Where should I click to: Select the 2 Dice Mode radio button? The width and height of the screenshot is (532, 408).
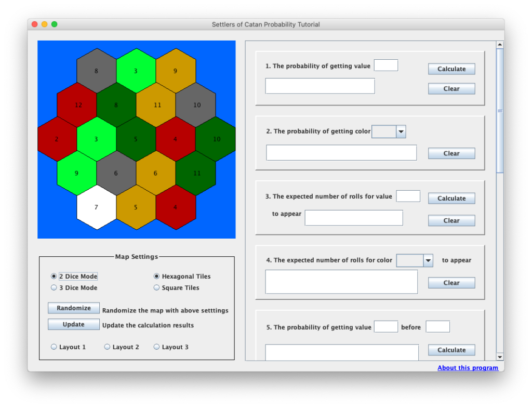(x=54, y=276)
